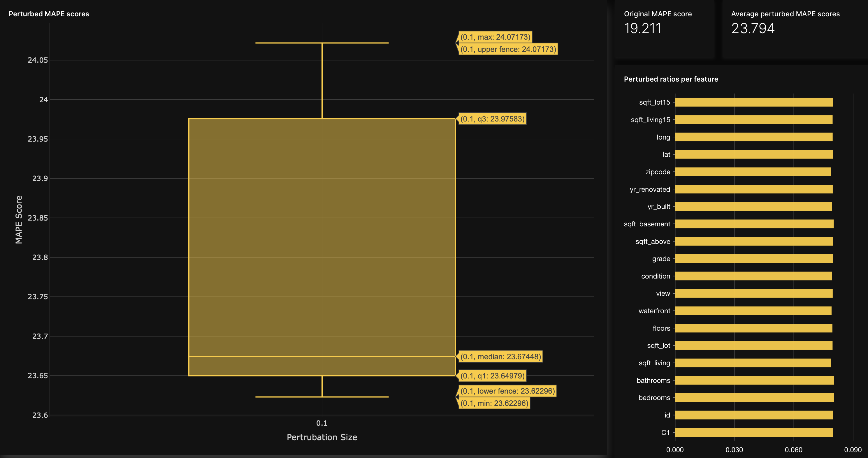
Task: Select the bedrooms axis label
Action: pos(654,397)
